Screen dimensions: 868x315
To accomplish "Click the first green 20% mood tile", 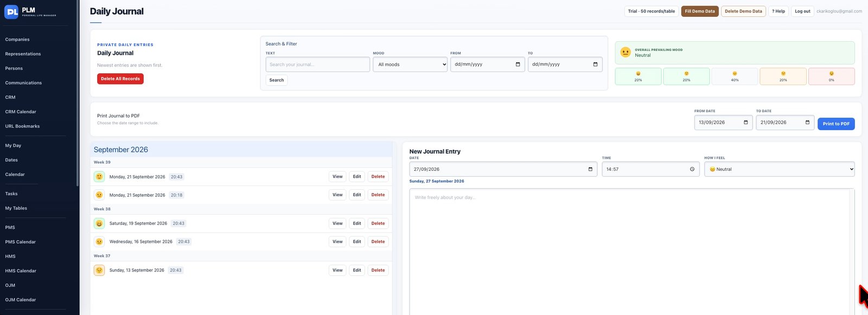I will pyautogui.click(x=638, y=76).
